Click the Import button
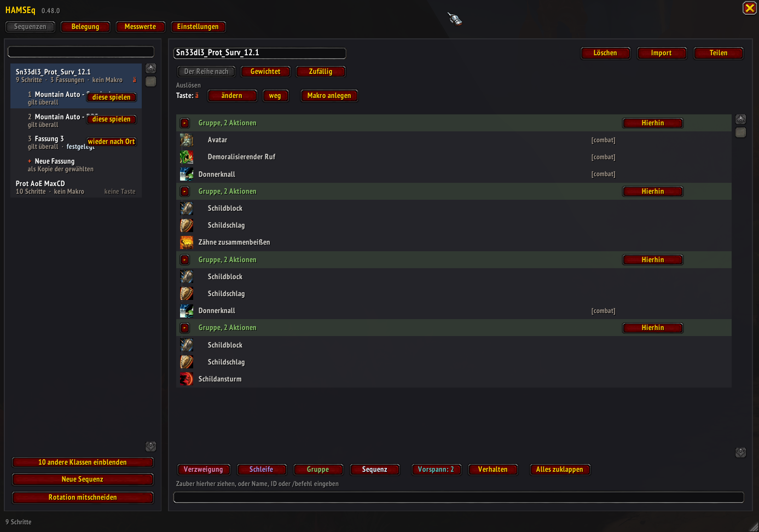The height and width of the screenshot is (532, 759). [x=662, y=53]
